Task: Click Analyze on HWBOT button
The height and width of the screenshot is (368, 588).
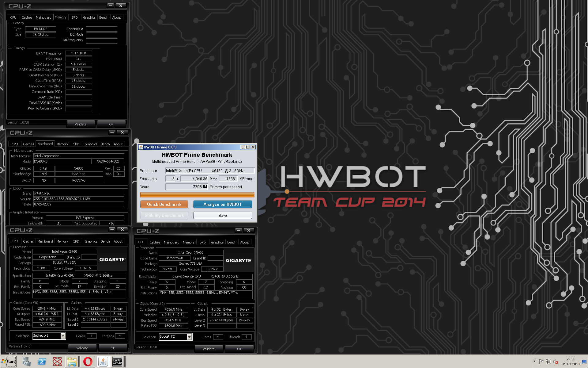Action: point(223,204)
